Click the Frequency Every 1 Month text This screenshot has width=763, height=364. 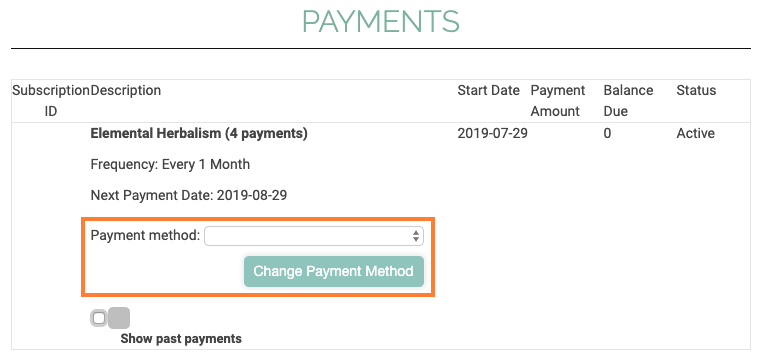(x=170, y=164)
